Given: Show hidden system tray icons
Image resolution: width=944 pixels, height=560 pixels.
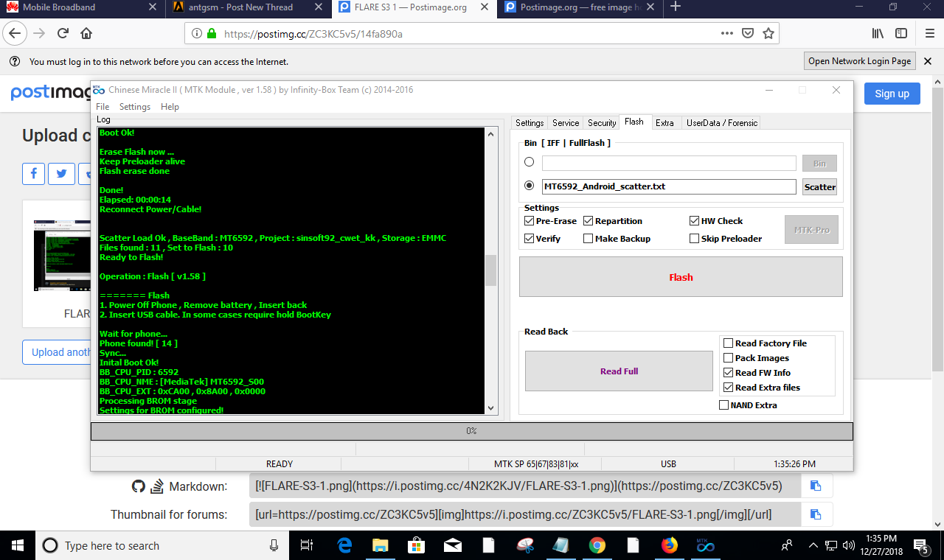Looking at the screenshot, I should 813,546.
